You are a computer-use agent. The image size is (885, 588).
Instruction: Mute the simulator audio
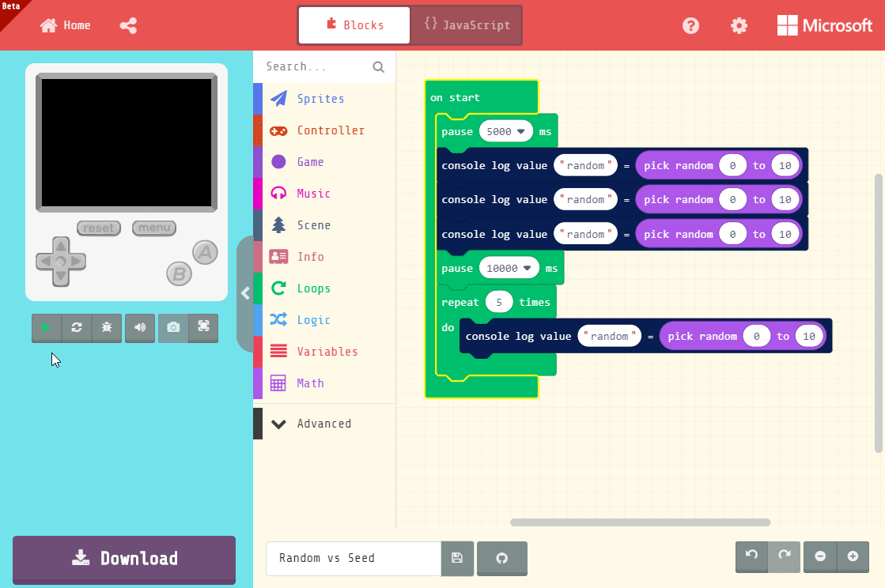click(x=140, y=327)
